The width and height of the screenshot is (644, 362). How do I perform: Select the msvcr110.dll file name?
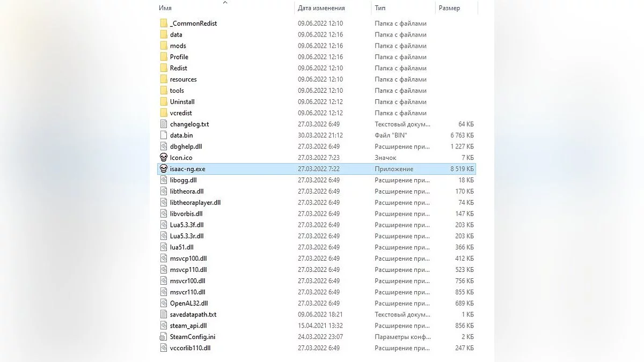[x=188, y=292]
